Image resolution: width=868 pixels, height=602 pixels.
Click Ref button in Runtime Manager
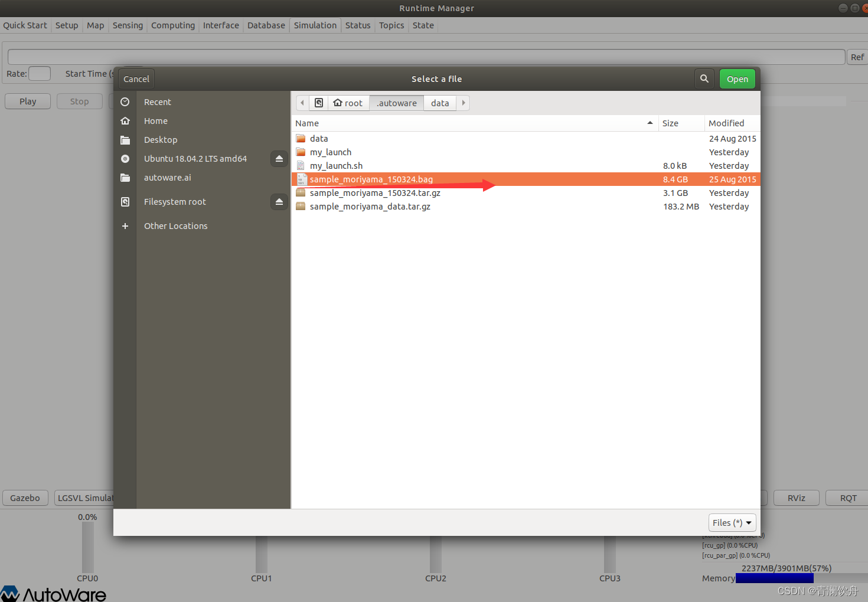tap(857, 57)
